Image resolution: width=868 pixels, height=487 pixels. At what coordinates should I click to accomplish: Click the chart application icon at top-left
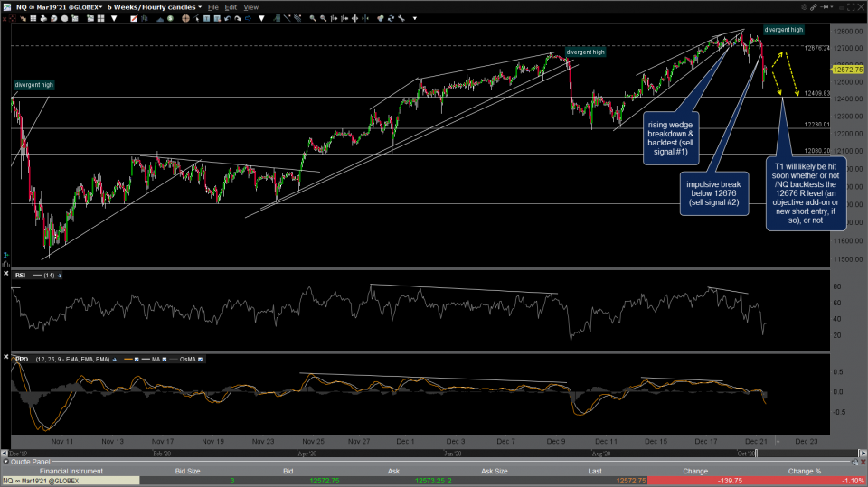pyautogui.click(x=6, y=6)
